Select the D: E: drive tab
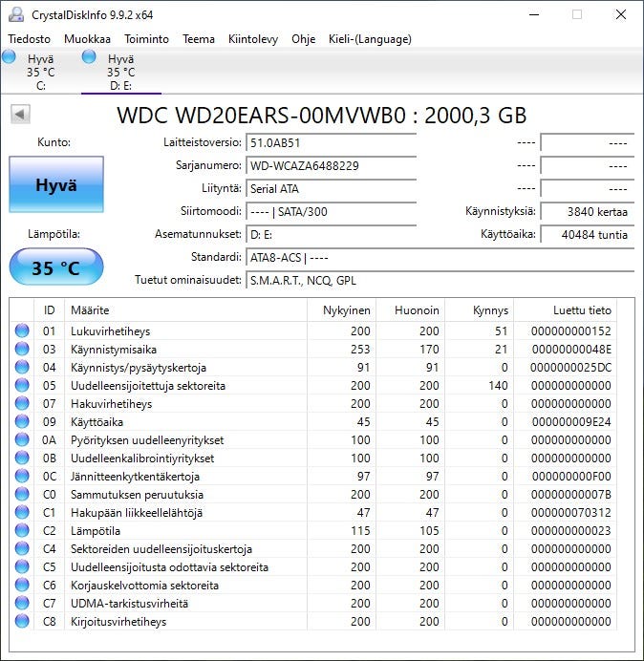Image resolution: width=644 pixels, height=661 pixels. pos(121,72)
